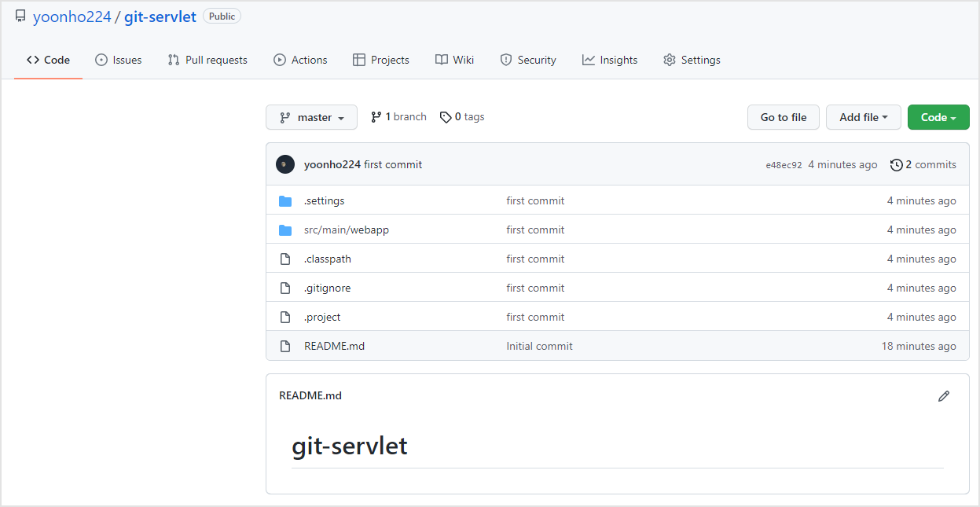980x507 pixels.
Task: Open the Issues tab
Action: [119, 60]
